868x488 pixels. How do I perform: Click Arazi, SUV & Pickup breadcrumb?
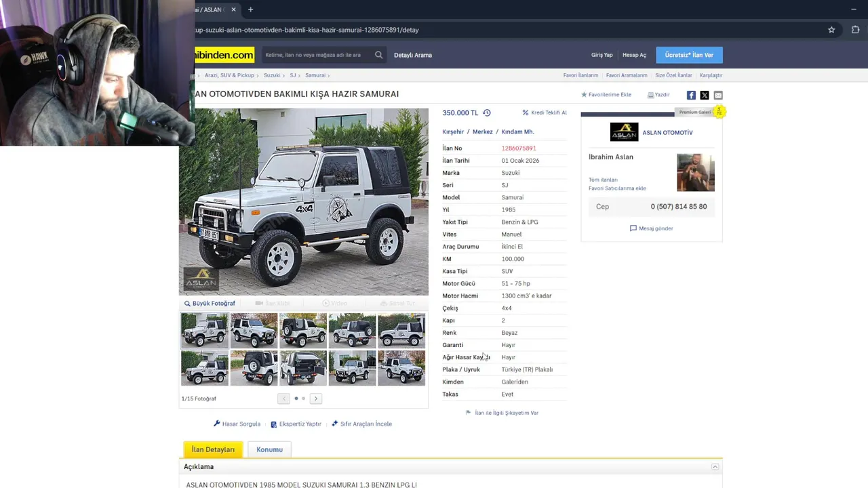(x=229, y=75)
